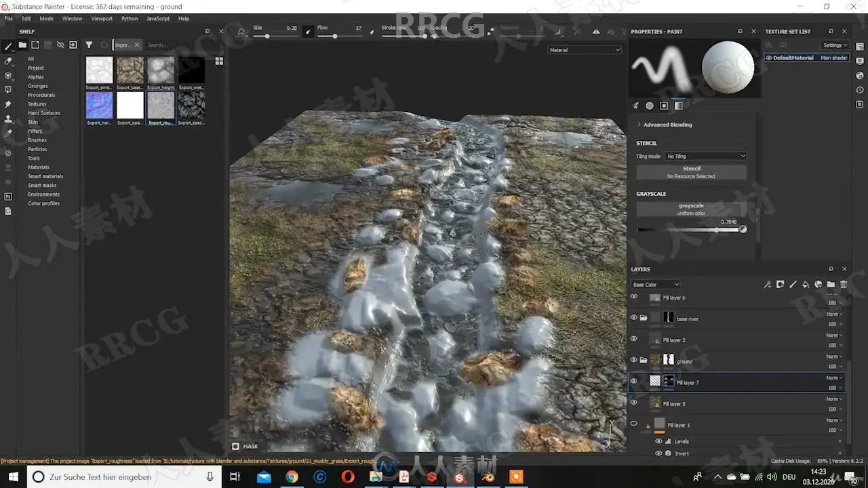The height and width of the screenshot is (488, 868).
Task: Select the Clone stamp tool
Action: pos(8,119)
